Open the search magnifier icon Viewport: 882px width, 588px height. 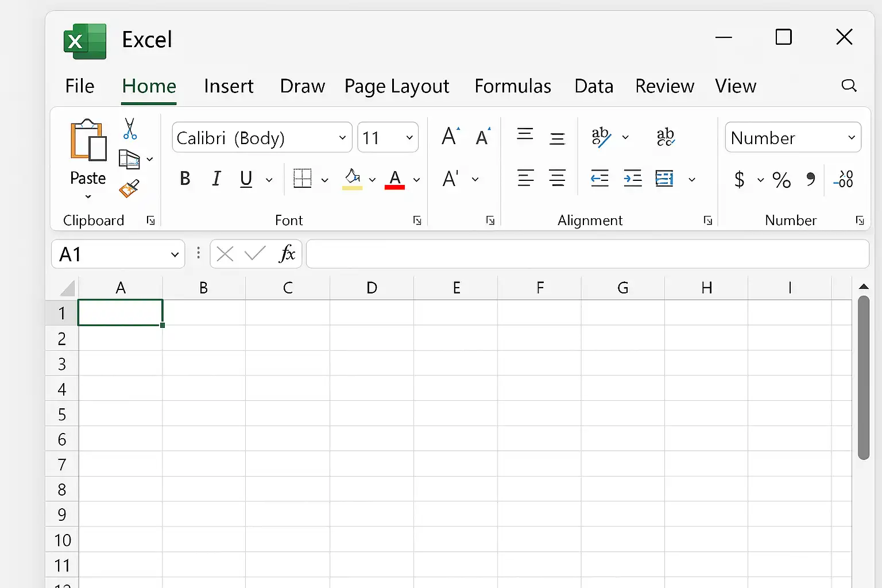[849, 86]
